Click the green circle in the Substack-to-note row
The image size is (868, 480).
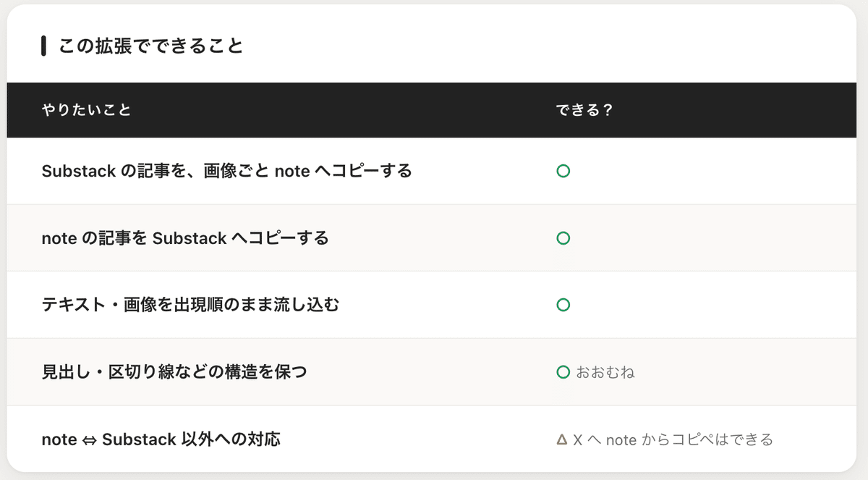pyautogui.click(x=563, y=172)
